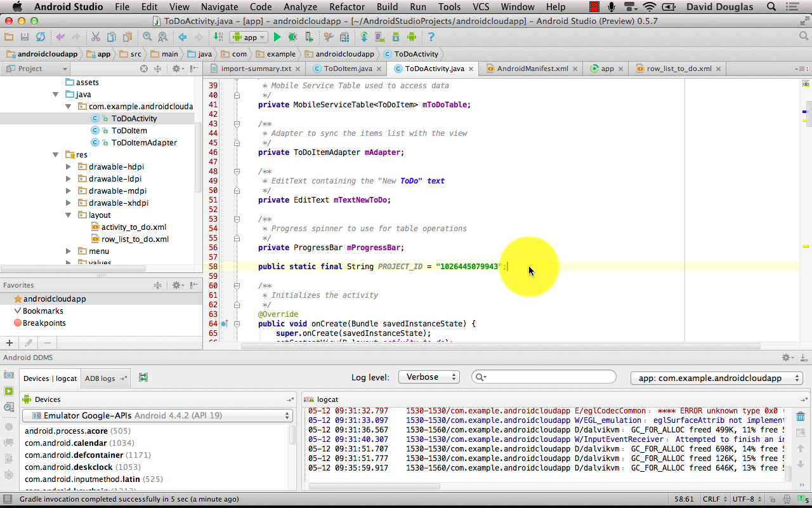Click Attach debugger to Android process icon
This screenshot has height=508, width=812.
point(309,37)
